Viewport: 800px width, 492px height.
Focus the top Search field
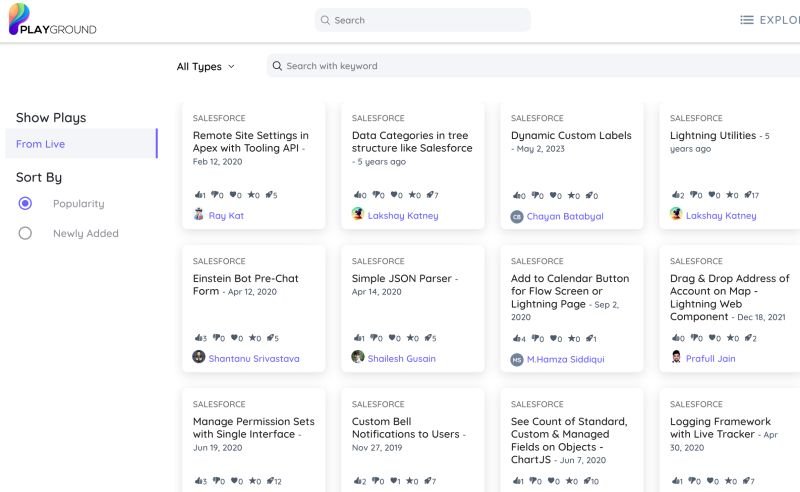422,20
